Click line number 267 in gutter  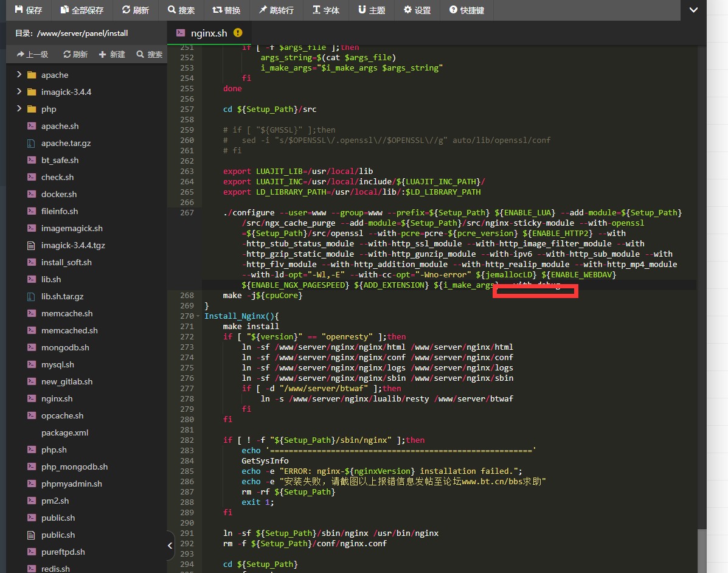tap(187, 213)
